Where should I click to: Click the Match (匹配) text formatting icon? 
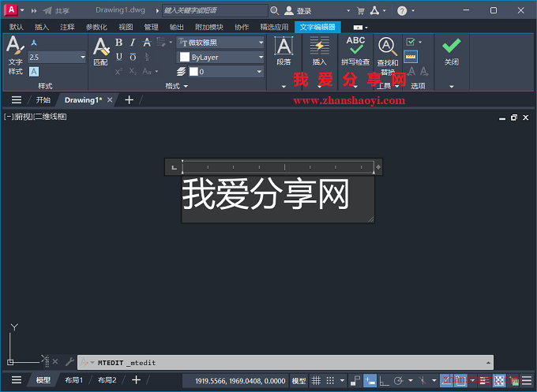coord(100,50)
